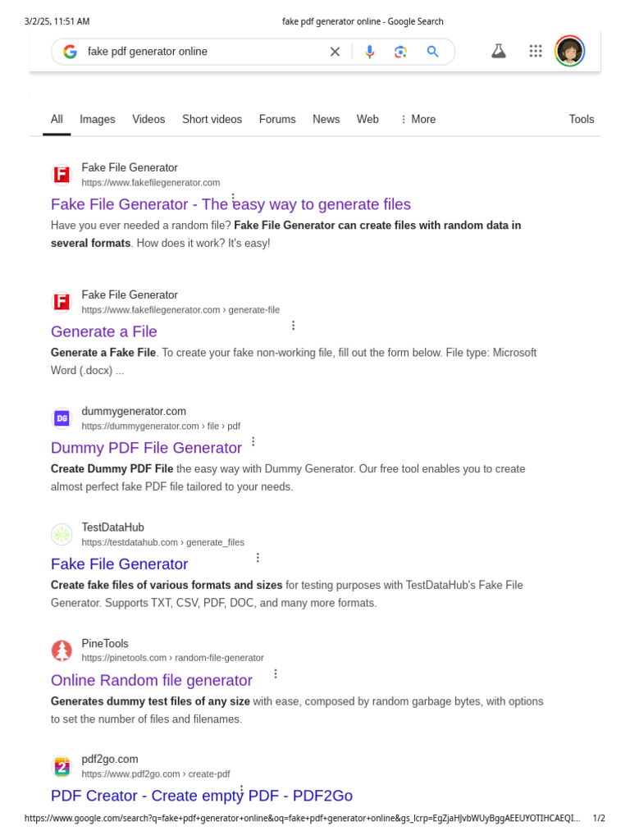630x840 pixels.
Task: Clear the search box with X icon
Action: point(335,52)
